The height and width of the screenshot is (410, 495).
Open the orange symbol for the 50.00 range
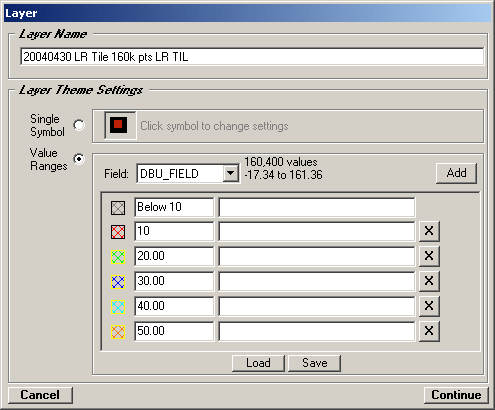[118, 332]
